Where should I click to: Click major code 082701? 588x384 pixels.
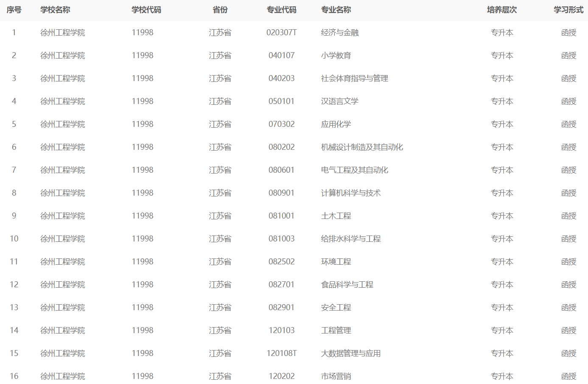pyautogui.click(x=282, y=285)
